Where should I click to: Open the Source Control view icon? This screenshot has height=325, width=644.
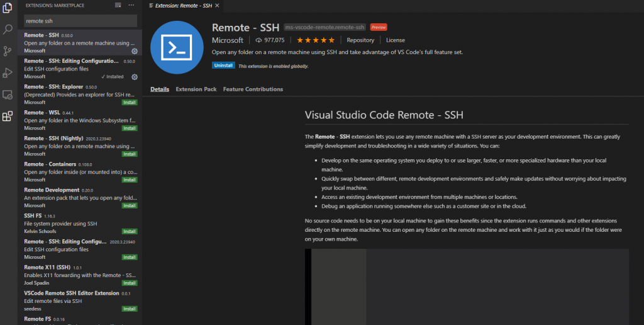(8, 51)
